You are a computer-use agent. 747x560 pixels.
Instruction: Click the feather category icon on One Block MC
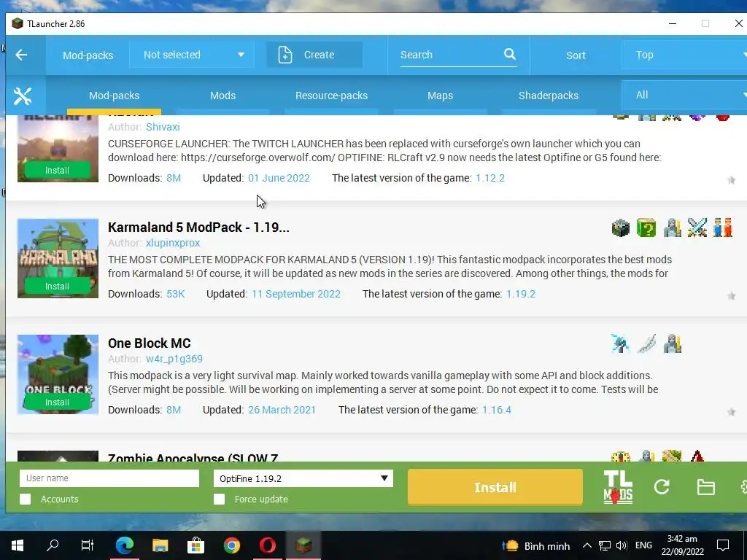(646, 344)
